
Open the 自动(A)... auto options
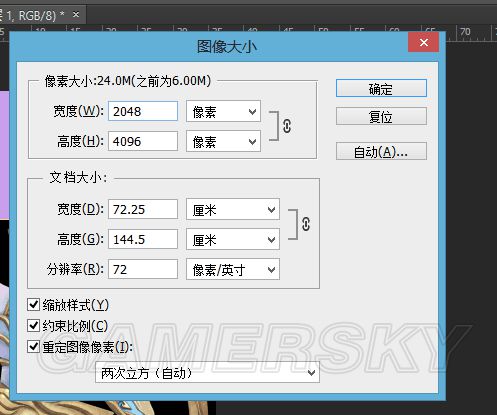tap(381, 152)
